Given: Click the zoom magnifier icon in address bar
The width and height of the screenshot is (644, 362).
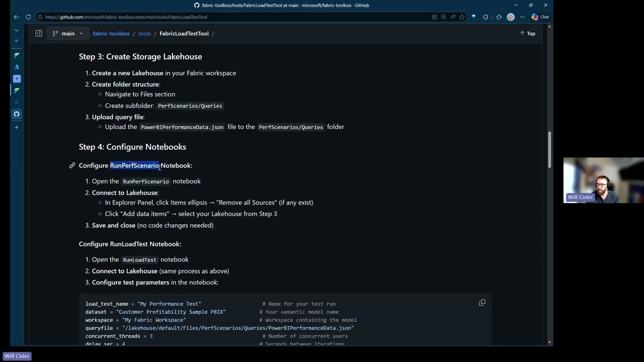Looking at the screenshot, I should pos(443,17).
